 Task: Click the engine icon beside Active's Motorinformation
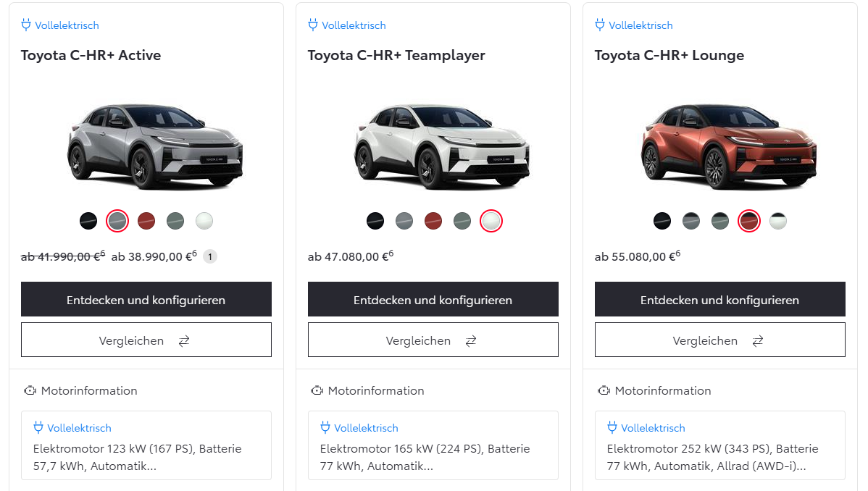point(30,391)
